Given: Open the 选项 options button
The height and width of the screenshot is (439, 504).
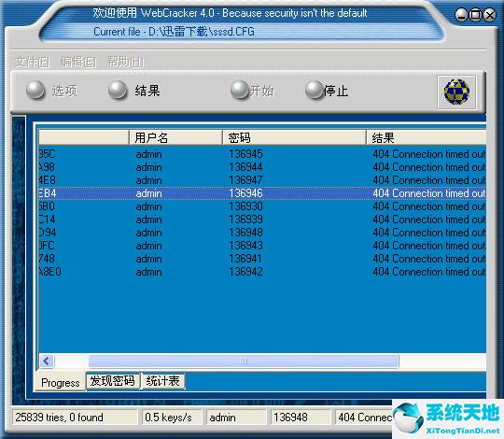Looking at the screenshot, I should point(52,91).
